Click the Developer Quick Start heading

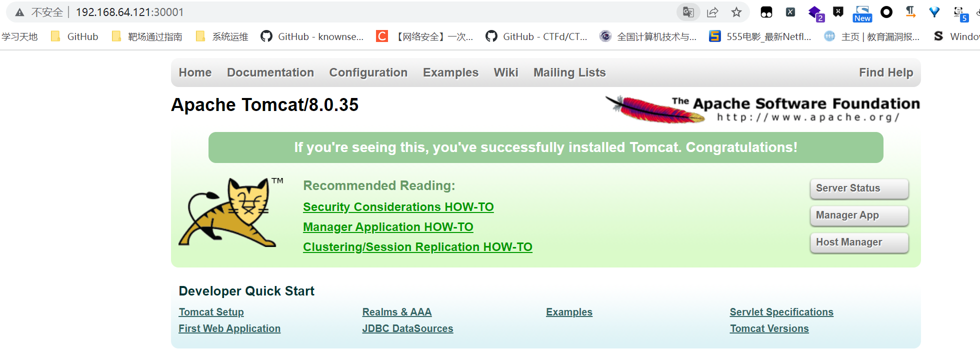(x=246, y=291)
